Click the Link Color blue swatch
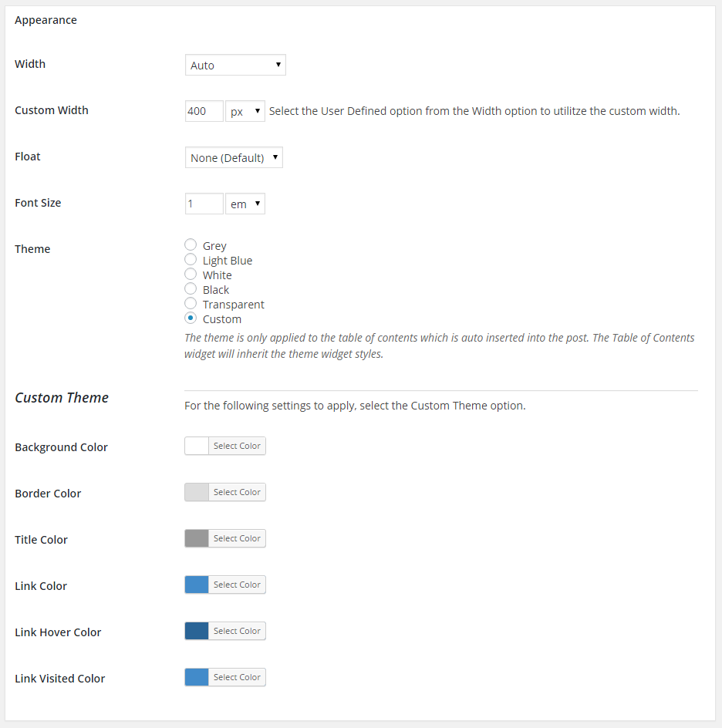The width and height of the screenshot is (722, 728). 197,585
